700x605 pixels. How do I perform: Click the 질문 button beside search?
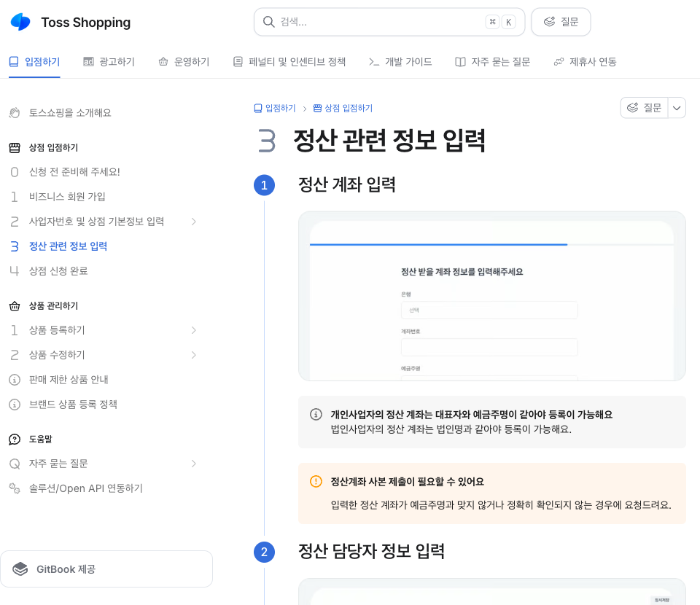click(561, 22)
